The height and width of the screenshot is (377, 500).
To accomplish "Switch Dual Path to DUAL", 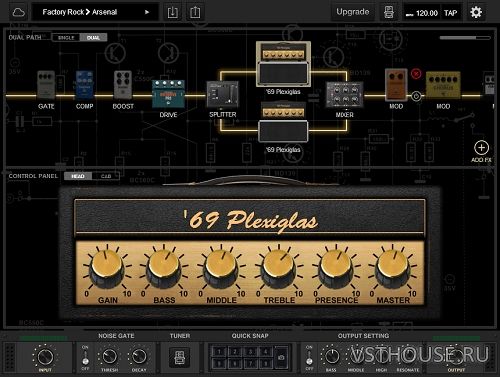I will pos(93,38).
